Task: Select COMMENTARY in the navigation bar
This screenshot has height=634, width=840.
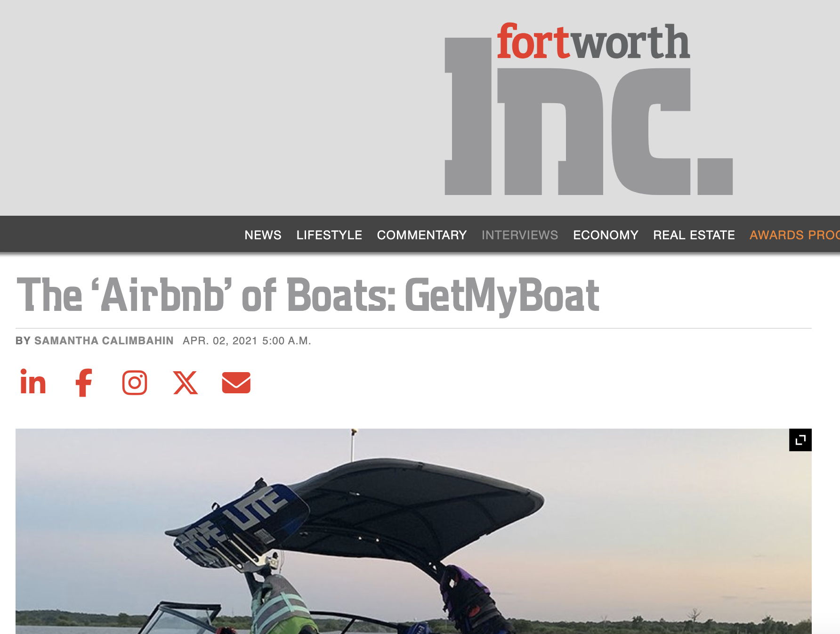Action: 422,235
